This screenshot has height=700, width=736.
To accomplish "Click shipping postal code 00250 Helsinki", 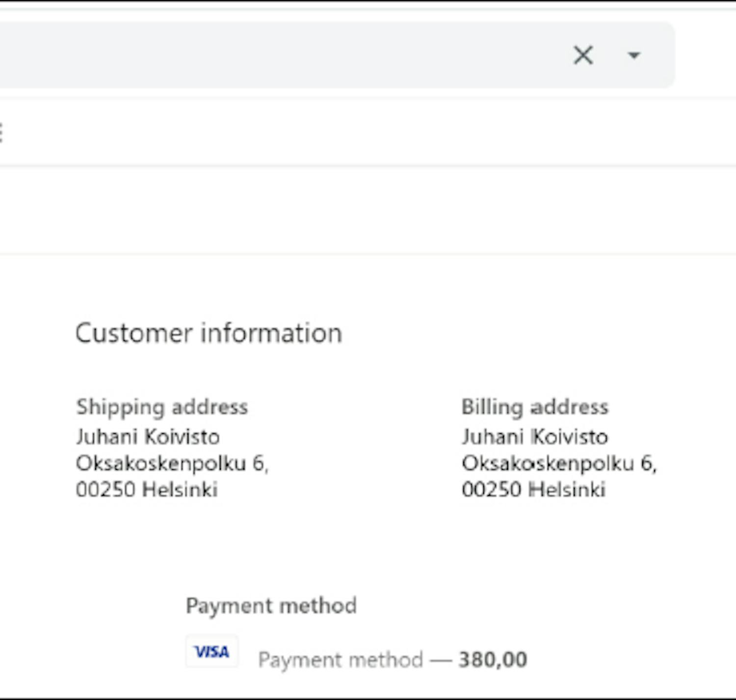I will click(147, 490).
